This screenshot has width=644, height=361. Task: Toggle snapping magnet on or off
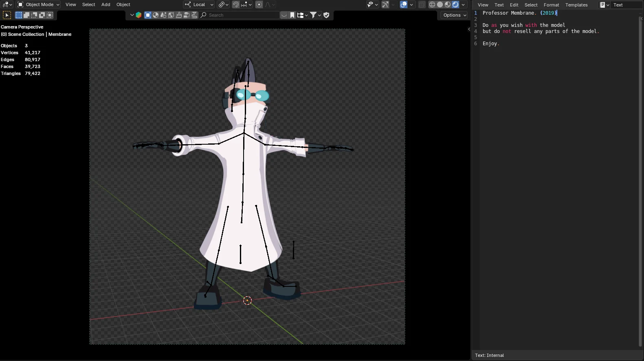[236, 4]
